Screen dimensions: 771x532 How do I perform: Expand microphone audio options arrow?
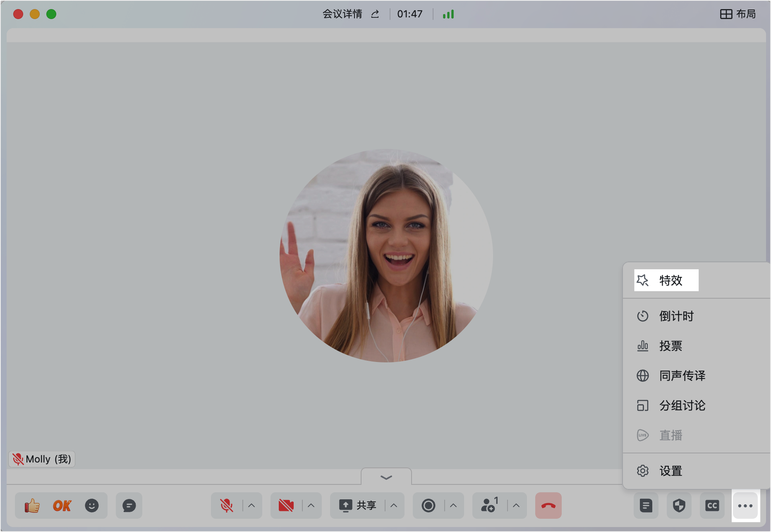251,506
